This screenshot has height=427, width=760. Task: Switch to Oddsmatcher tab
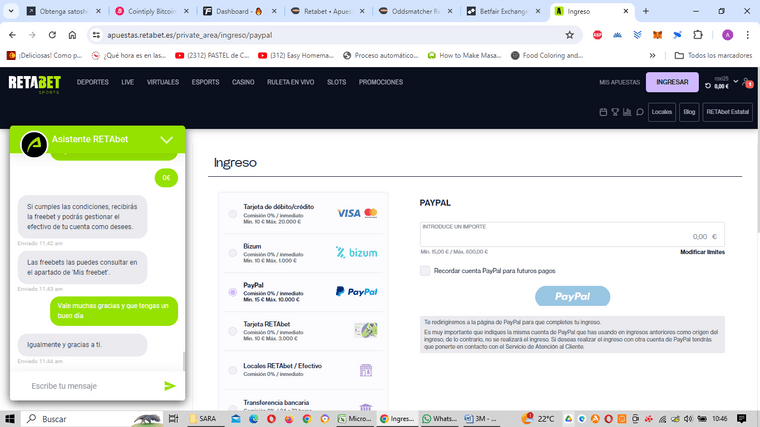[416, 11]
